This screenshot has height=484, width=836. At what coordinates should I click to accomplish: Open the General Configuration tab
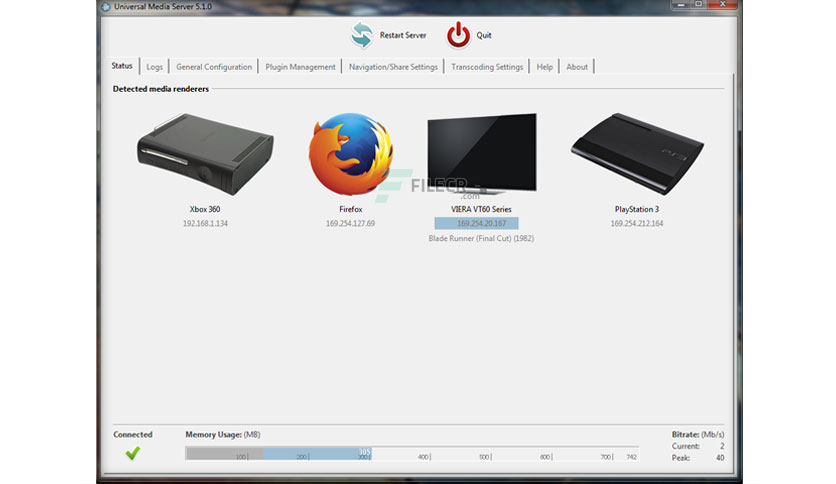pyautogui.click(x=214, y=67)
